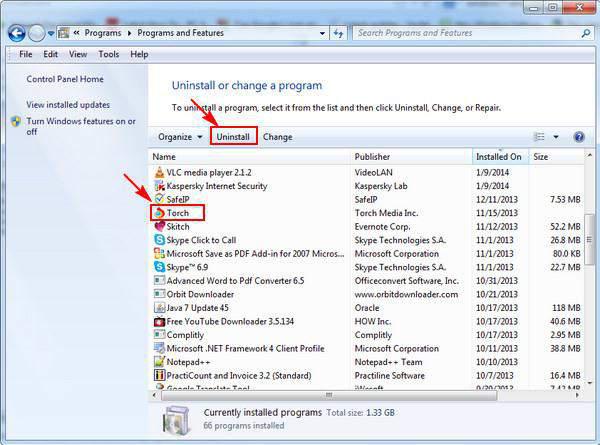Sort by the Name column header
600x445 pixels.
pyautogui.click(x=249, y=157)
